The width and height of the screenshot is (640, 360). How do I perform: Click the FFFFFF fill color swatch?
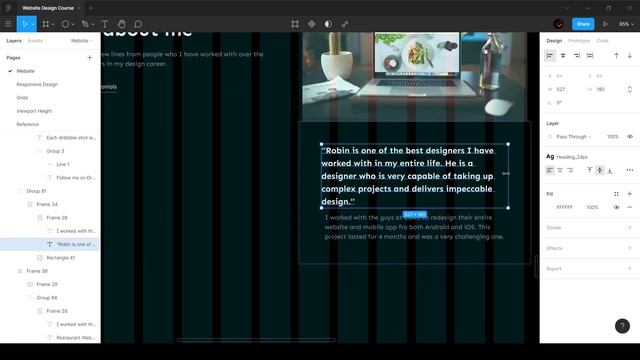pyautogui.click(x=550, y=207)
